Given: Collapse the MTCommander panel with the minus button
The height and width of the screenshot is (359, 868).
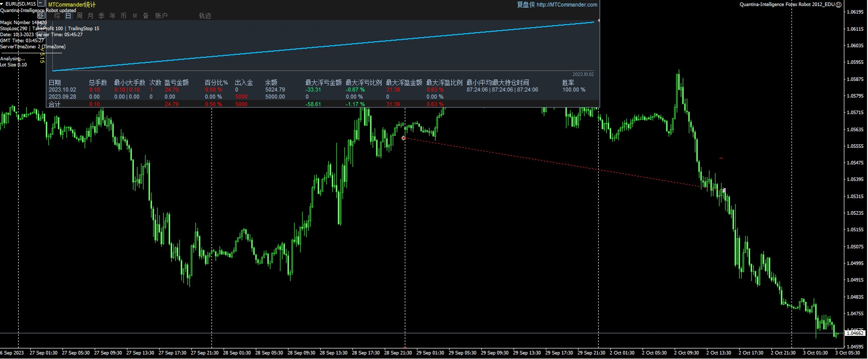Looking at the screenshot, I should point(41,4).
